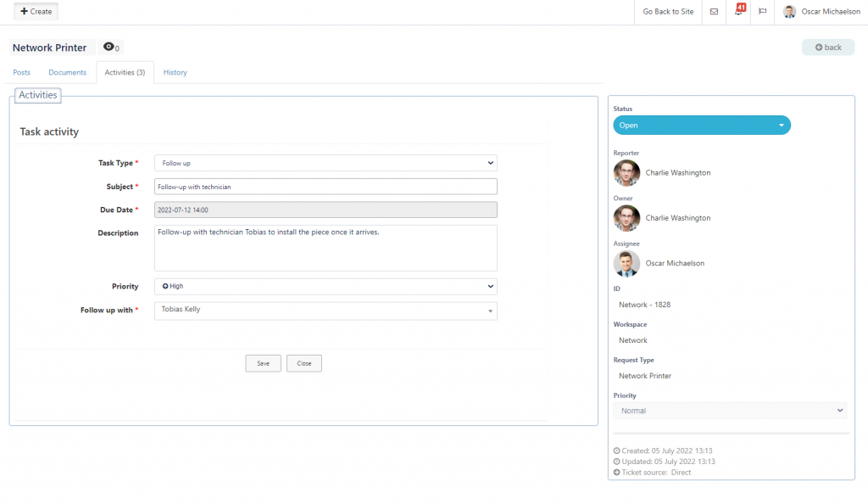
Task: Close the task activity form
Action: click(304, 363)
